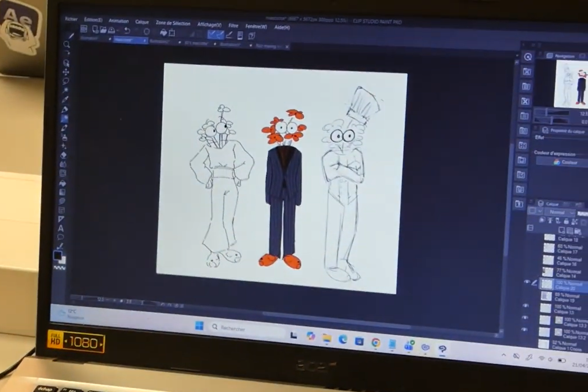The width and height of the screenshot is (588, 392).
Task: Hide Calque 13:2 using its eye icon
Action: point(524,330)
